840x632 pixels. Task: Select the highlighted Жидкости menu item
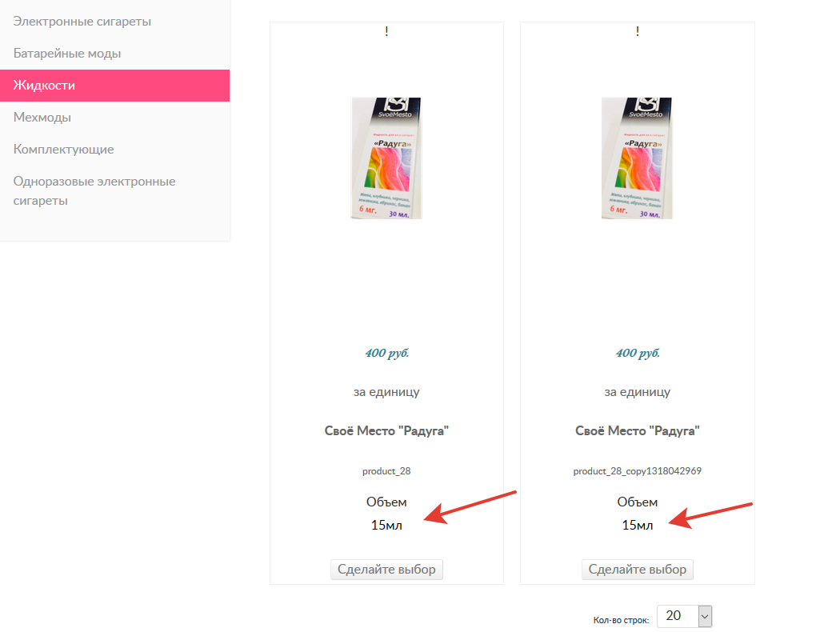coord(44,86)
